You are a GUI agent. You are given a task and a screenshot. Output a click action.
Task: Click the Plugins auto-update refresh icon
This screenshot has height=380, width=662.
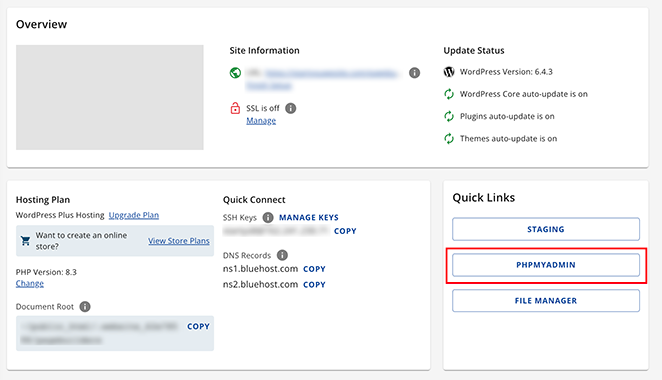pyautogui.click(x=449, y=116)
